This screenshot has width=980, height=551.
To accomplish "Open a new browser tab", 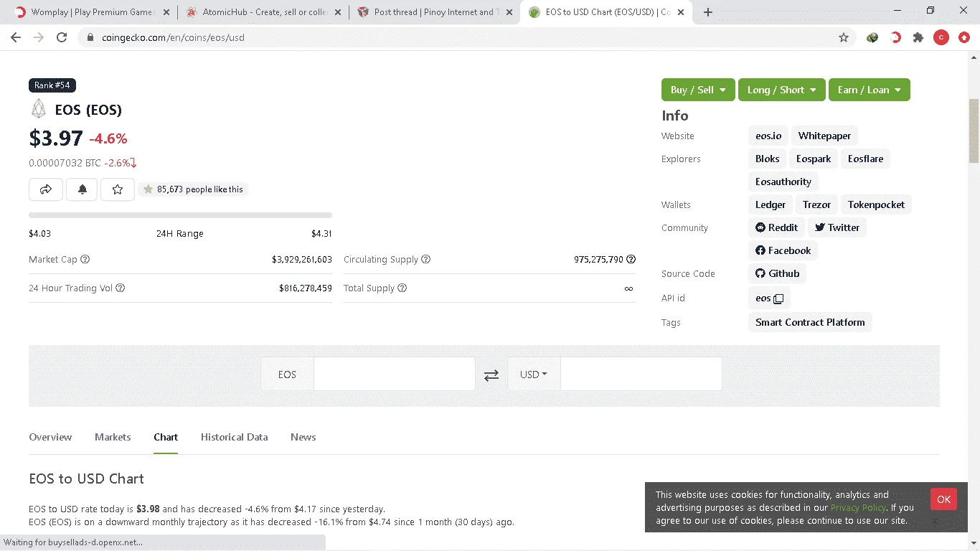I will tap(708, 12).
